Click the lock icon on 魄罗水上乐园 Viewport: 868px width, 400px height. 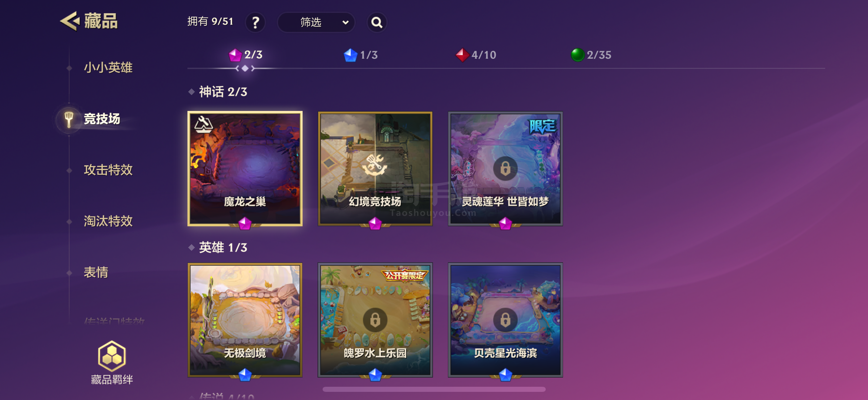(375, 320)
